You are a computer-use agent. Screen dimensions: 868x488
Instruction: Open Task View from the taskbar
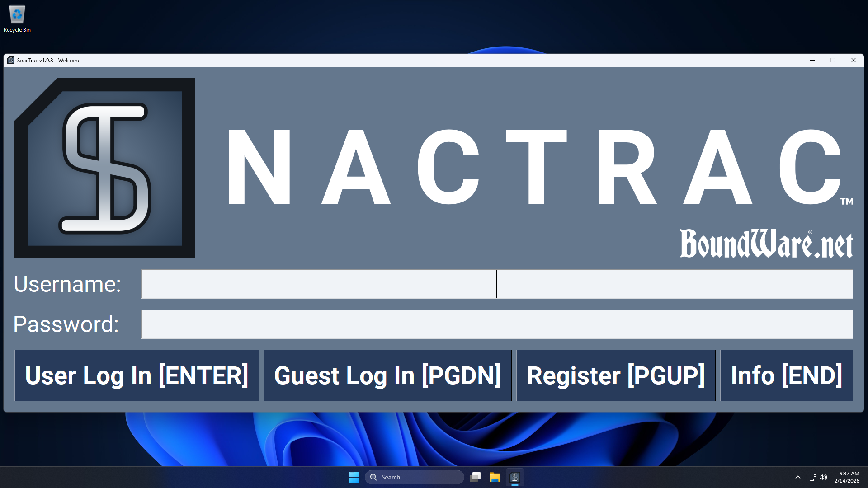pos(475,477)
